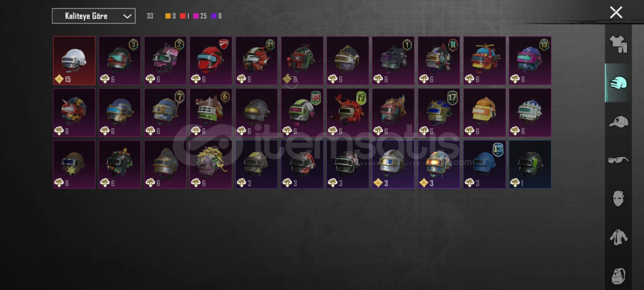The width and height of the screenshot is (644, 290).
Task: Open the cap category sidebar icon
Action: pyautogui.click(x=618, y=121)
